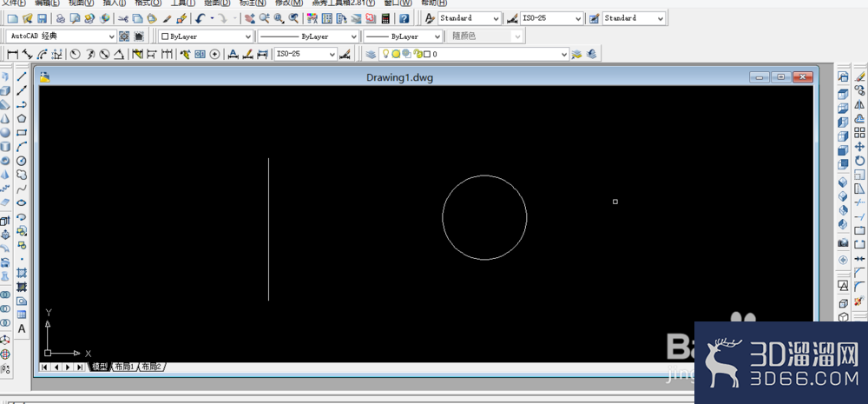
Task: Create a new drawing with the New icon
Action: [x=12, y=18]
